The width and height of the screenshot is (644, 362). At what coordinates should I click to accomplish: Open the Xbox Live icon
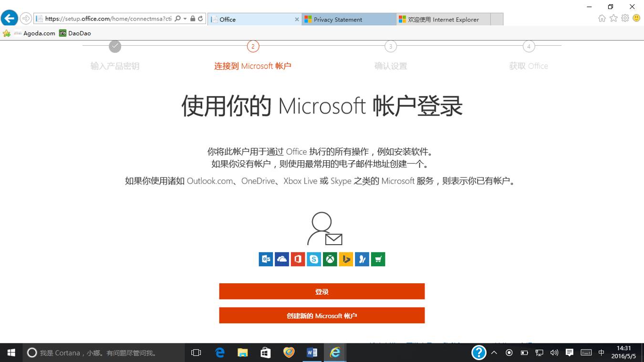click(330, 259)
